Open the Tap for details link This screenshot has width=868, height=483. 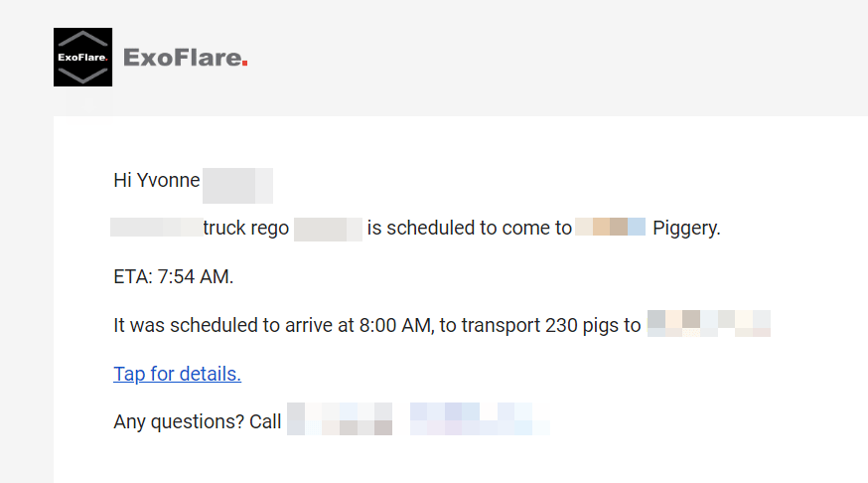click(x=177, y=374)
